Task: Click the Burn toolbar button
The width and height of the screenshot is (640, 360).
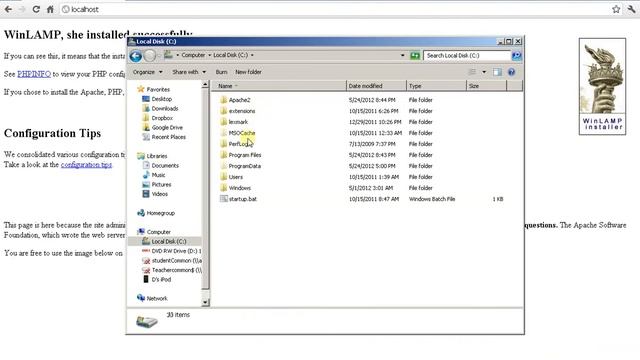Action: 221,72
